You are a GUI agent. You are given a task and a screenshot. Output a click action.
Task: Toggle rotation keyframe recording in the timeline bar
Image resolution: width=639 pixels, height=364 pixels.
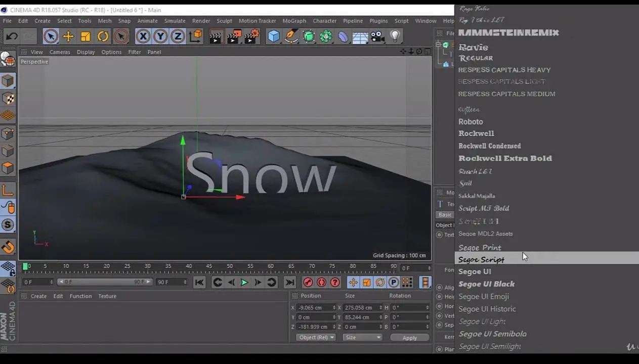click(x=380, y=282)
